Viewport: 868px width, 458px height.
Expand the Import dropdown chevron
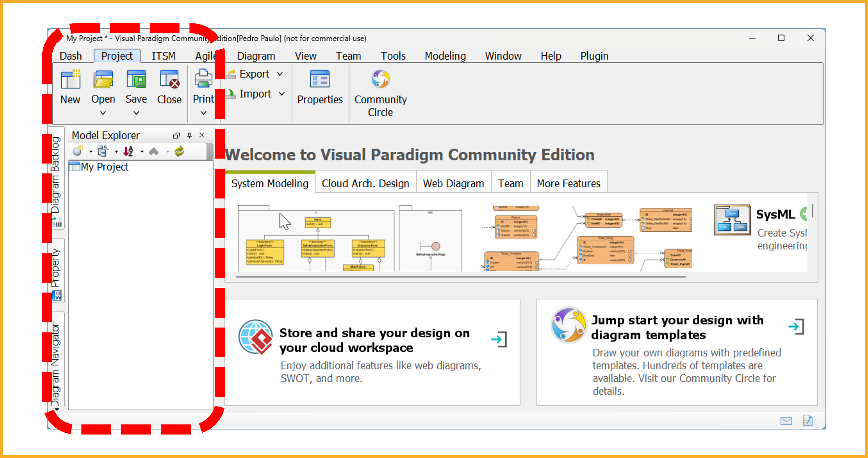click(x=282, y=94)
